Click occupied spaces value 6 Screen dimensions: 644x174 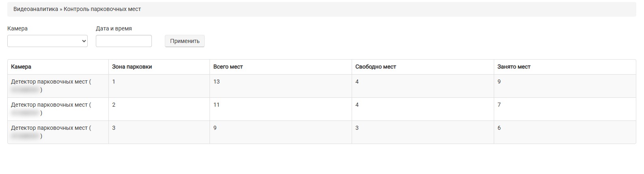499,128
